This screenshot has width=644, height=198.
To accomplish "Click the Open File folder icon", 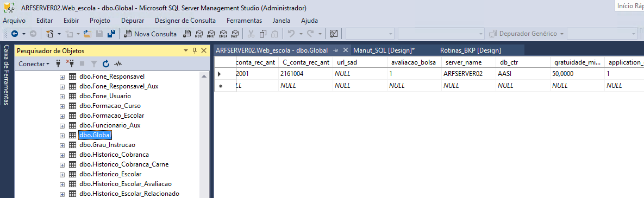I will pyautogui.click(x=87, y=34).
